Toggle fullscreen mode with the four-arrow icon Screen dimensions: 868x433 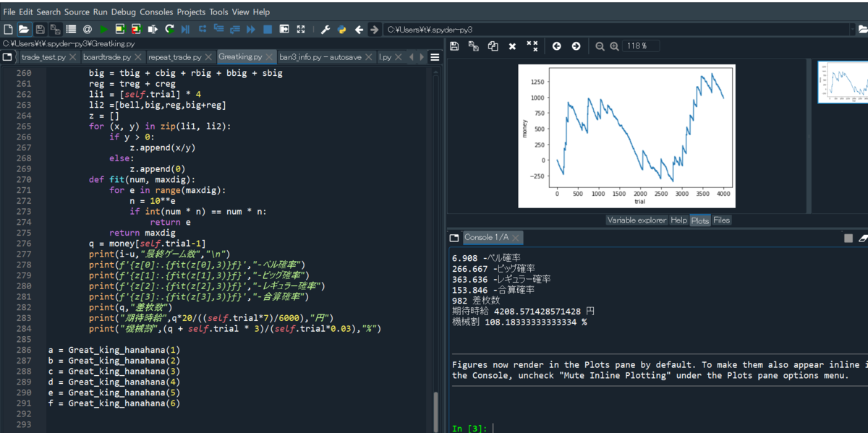click(x=301, y=30)
